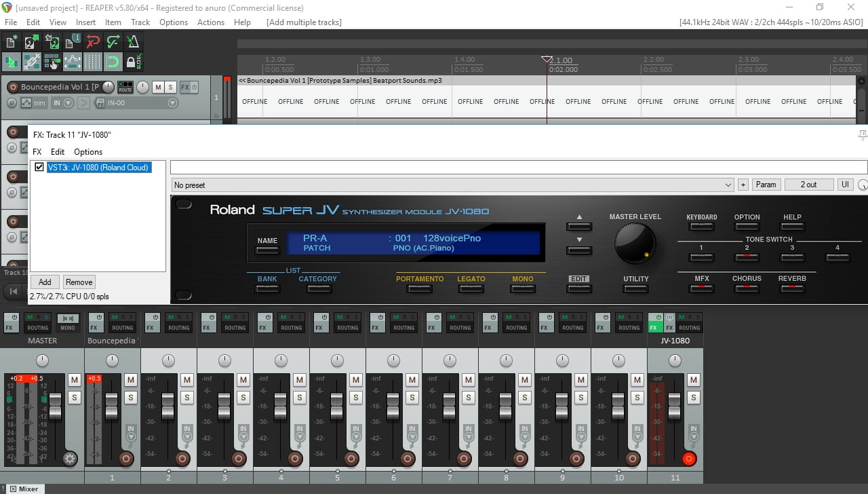This screenshot has height=494, width=868.
Task: Open the IN dropdown on mixer track 4
Action: pyautogui.click(x=299, y=432)
